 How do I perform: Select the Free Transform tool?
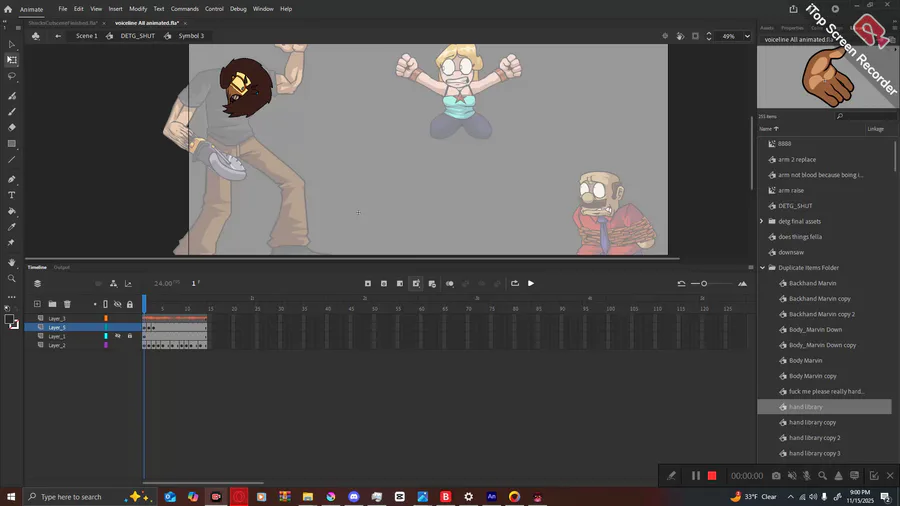[11, 60]
